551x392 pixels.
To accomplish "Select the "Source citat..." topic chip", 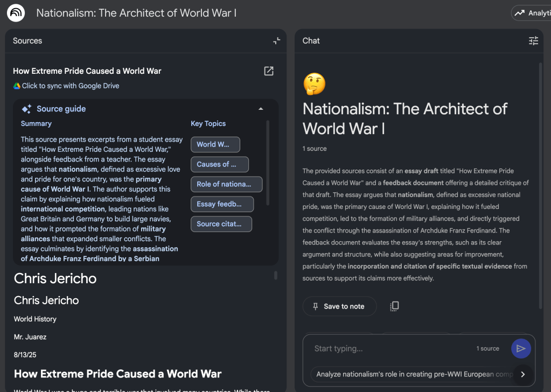I will [221, 224].
